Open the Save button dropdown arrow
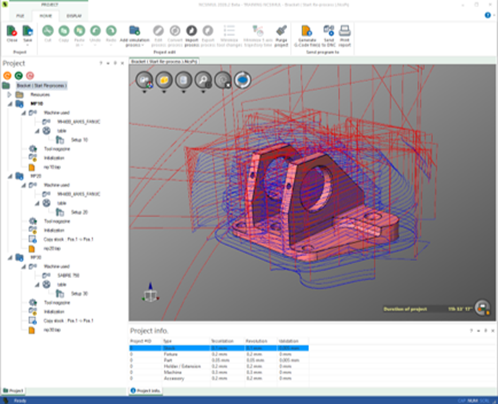The width and height of the screenshot is (498, 404). 28,45
